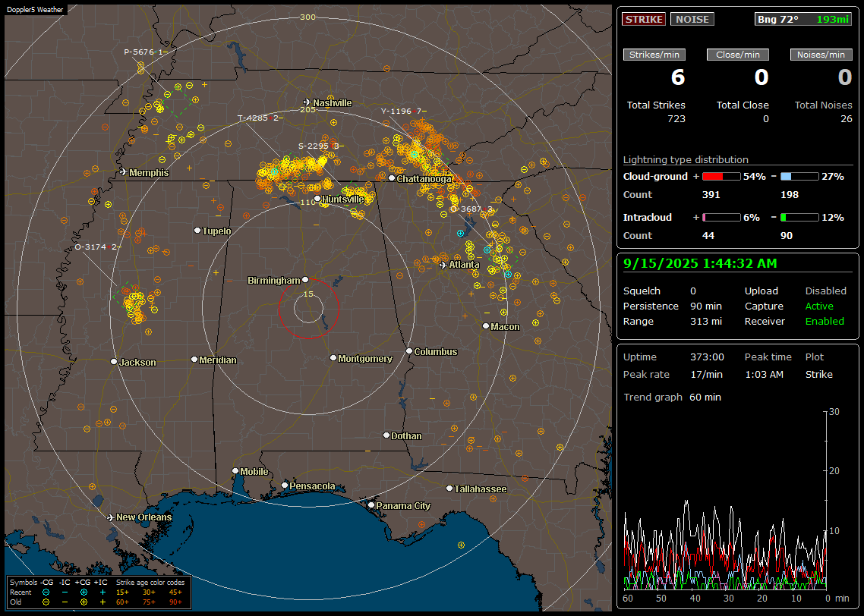Click the Mobile city dot
The image size is (864, 616).
click(235, 470)
